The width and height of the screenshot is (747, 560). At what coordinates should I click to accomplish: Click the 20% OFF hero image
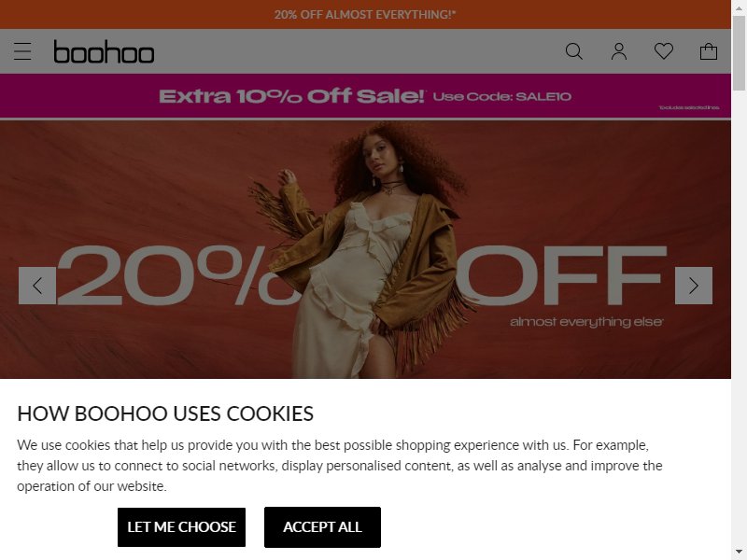365,249
